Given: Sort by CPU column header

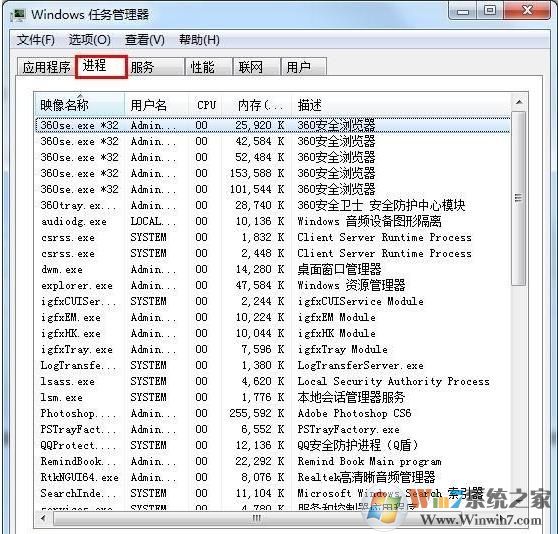Looking at the screenshot, I should pos(205,105).
